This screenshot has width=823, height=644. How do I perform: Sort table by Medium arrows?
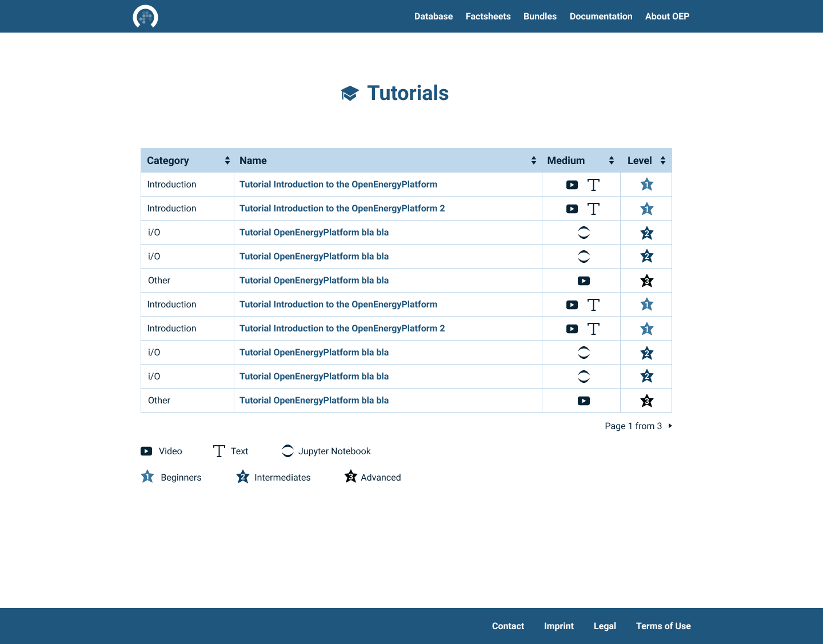click(x=612, y=161)
